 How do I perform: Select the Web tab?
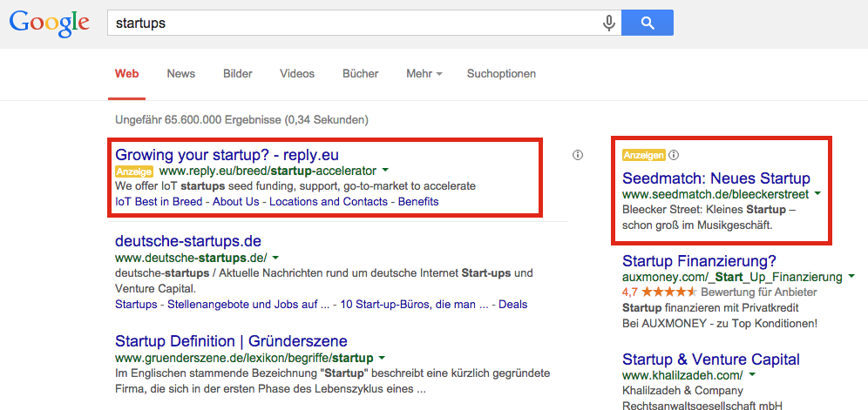tap(126, 74)
